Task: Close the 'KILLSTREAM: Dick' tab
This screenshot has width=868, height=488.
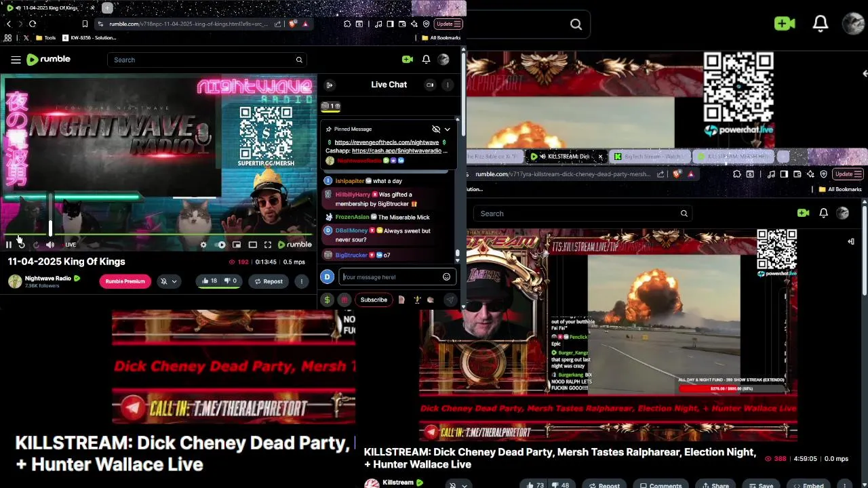Action: [600, 157]
